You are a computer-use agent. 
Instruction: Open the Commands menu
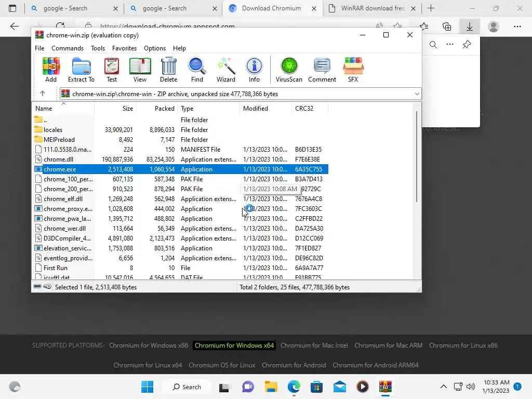(x=68, y=48)
